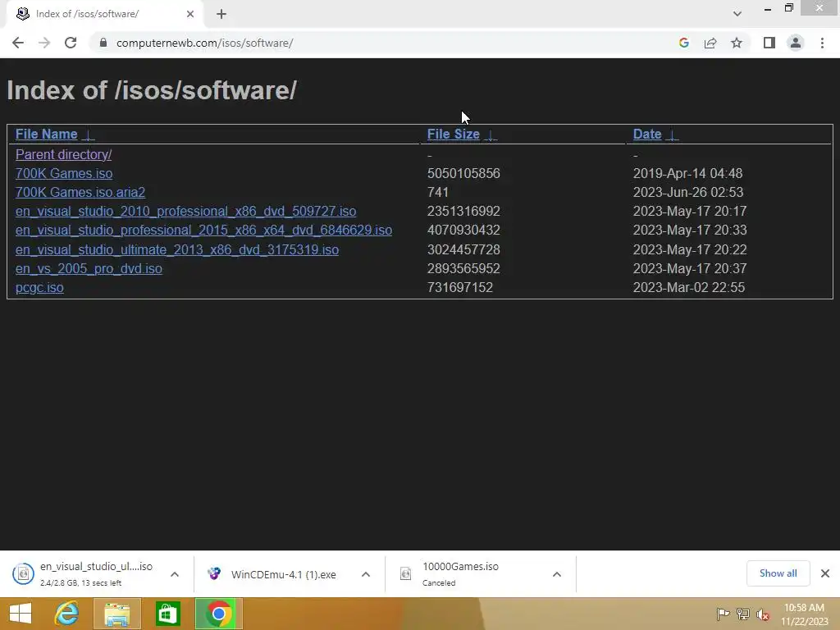This screenshot has height=630, width=840.
Task: Click the date 2019-Apr-14 04:48
Action: coord(688,174)
